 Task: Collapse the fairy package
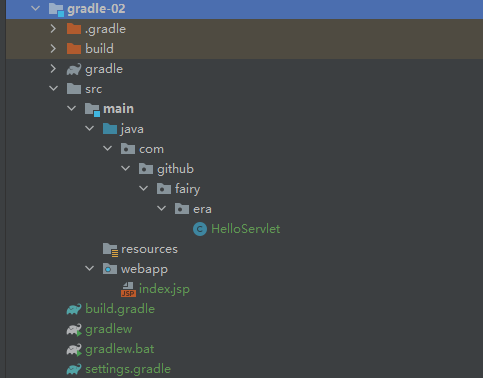pyautogui.click(x=143, y=189)
